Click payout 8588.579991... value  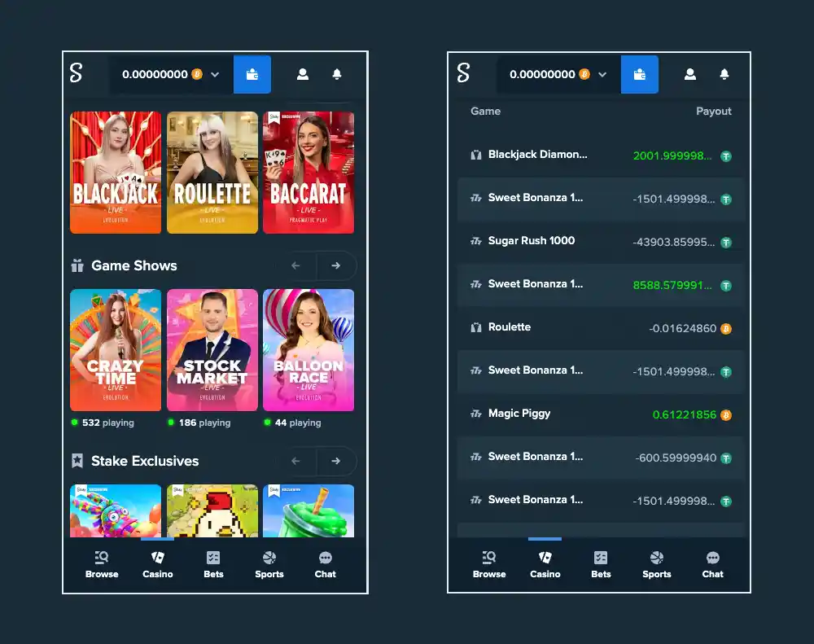[672, 285]
